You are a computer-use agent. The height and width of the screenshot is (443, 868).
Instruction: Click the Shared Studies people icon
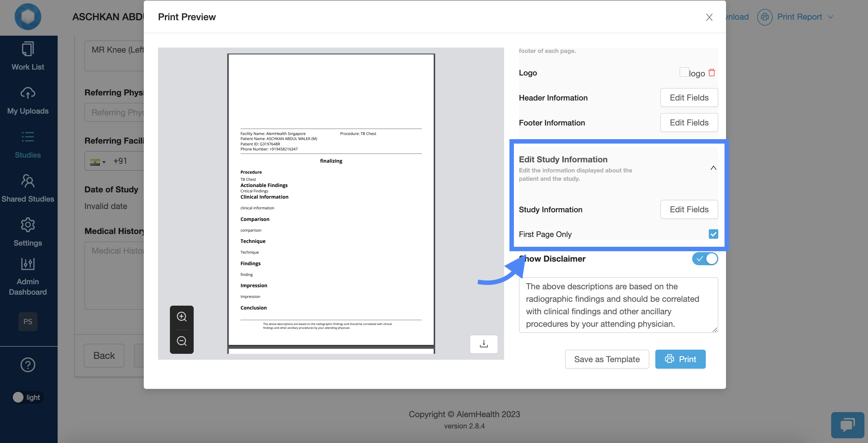28,181
